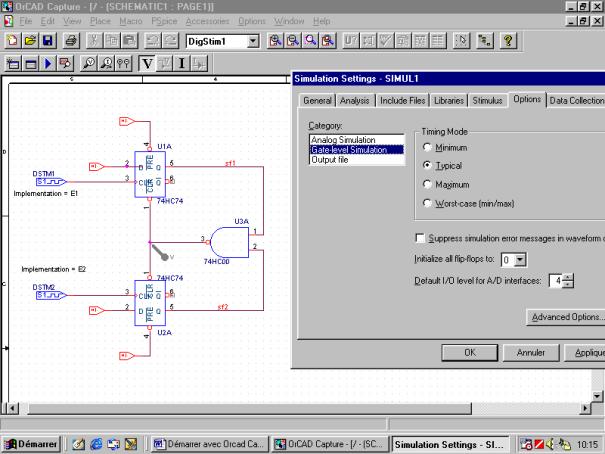Image resolution: width=605 pixels, height=454 pixels.
Task: Redo the action with the redo icon
Action: 170,41
